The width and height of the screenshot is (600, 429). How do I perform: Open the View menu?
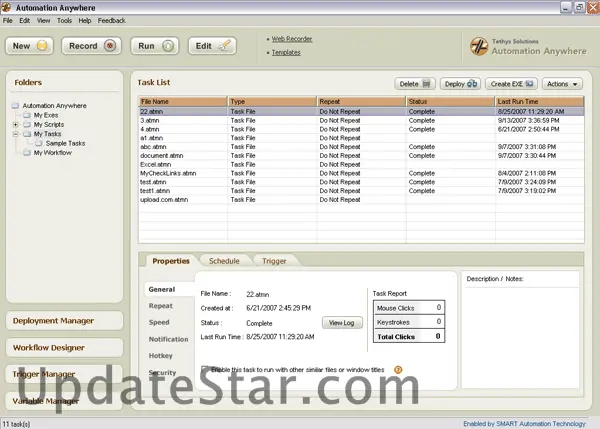43,21
